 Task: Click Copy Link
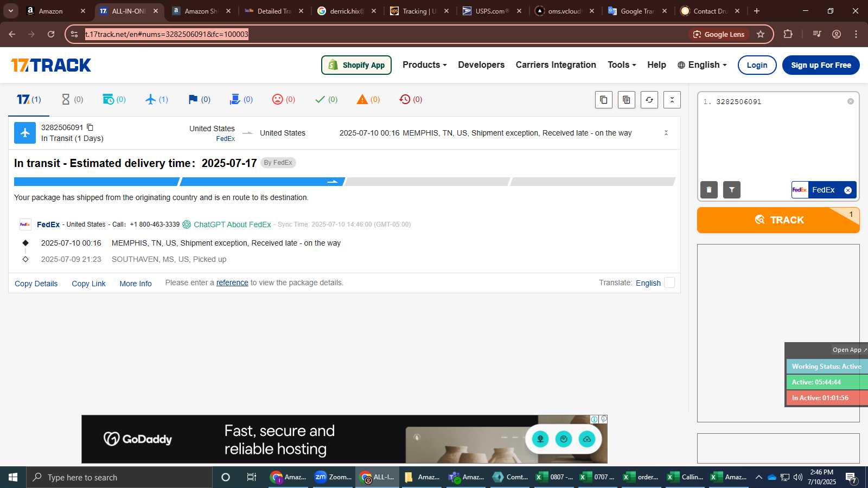point(88,284)
